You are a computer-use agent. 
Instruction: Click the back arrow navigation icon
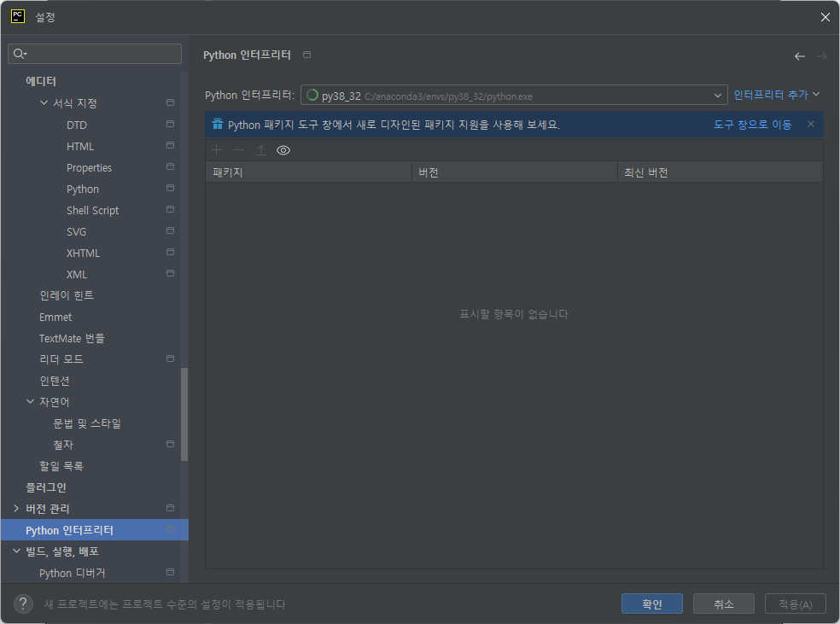800,56
